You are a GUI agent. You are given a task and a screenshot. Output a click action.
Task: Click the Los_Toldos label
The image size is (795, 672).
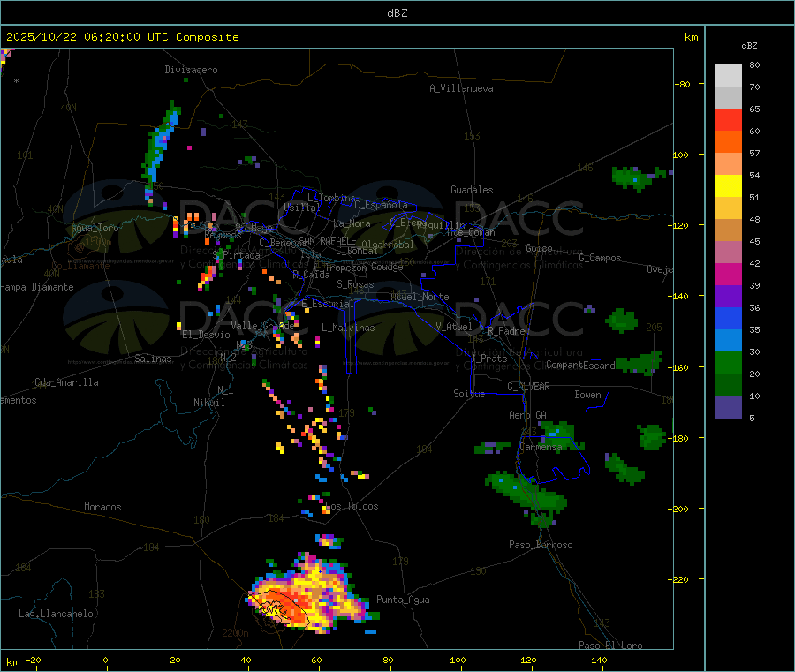coord(352,506)
